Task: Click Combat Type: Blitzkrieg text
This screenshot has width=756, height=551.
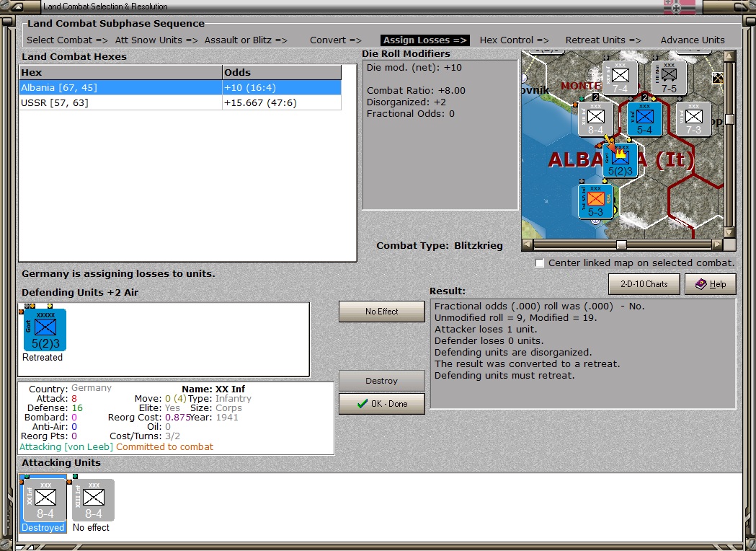Action: 439,246
